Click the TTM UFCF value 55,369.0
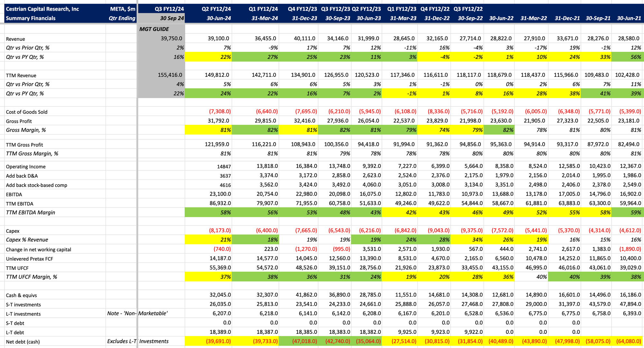The image size is (644, 348). click(220, 268)
